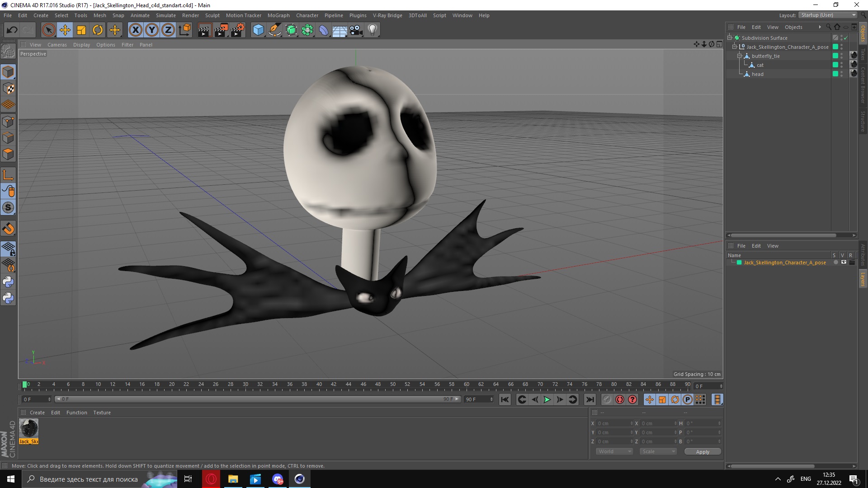This screenshot has height=488, width=868.
Task: Add a Light object
Action: point(373,30)
